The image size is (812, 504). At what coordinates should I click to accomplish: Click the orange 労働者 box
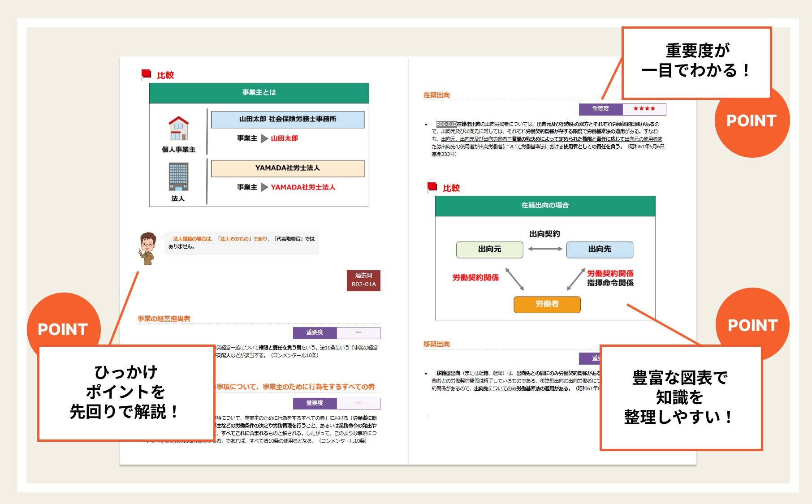click(x=547, y=304)
